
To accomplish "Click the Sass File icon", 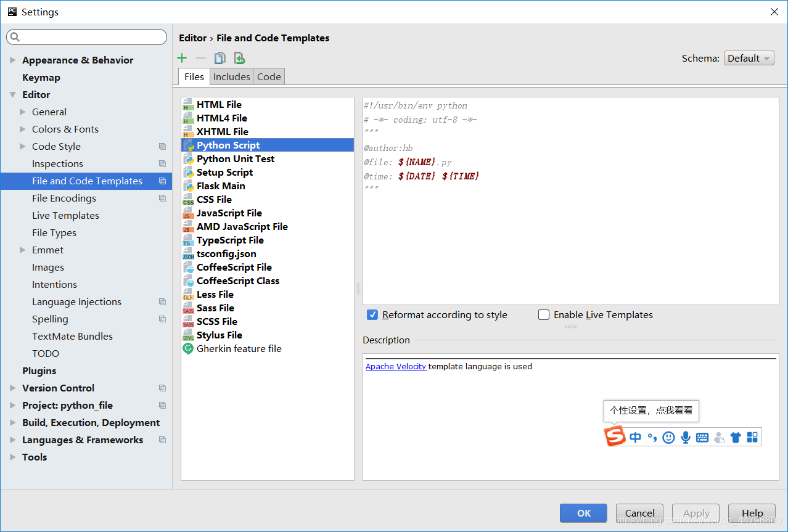I will click(x=188, y=308).
